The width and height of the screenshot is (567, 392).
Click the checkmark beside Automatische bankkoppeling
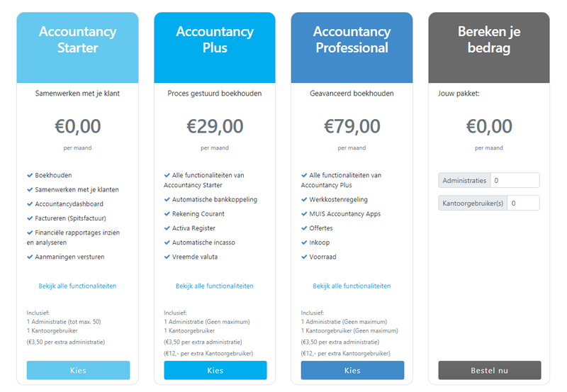click(x=167, y=200)
